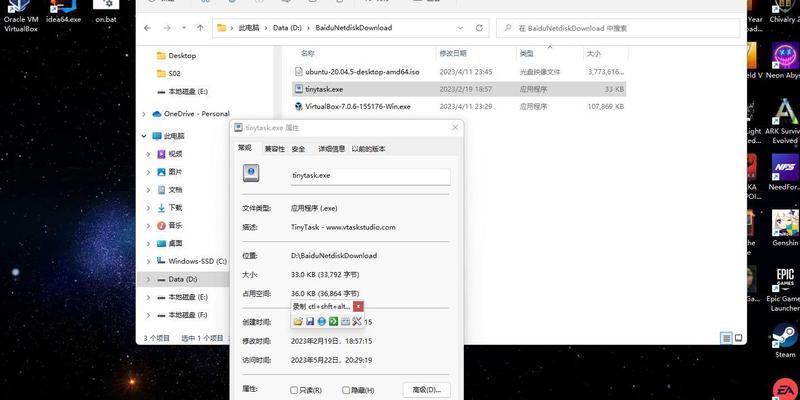
Task: Expand OneDrive - Personal tree node
Action: point(144,114)
